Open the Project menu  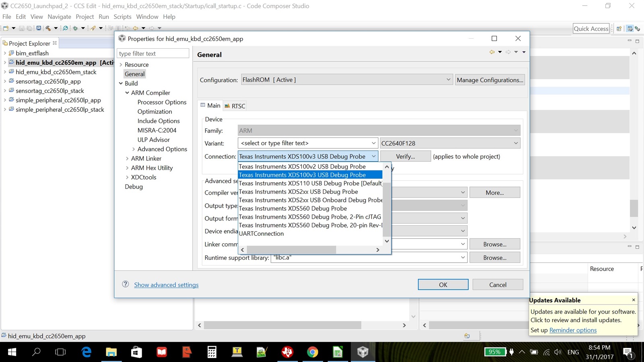pyautogui.click(x=85, y=16)
